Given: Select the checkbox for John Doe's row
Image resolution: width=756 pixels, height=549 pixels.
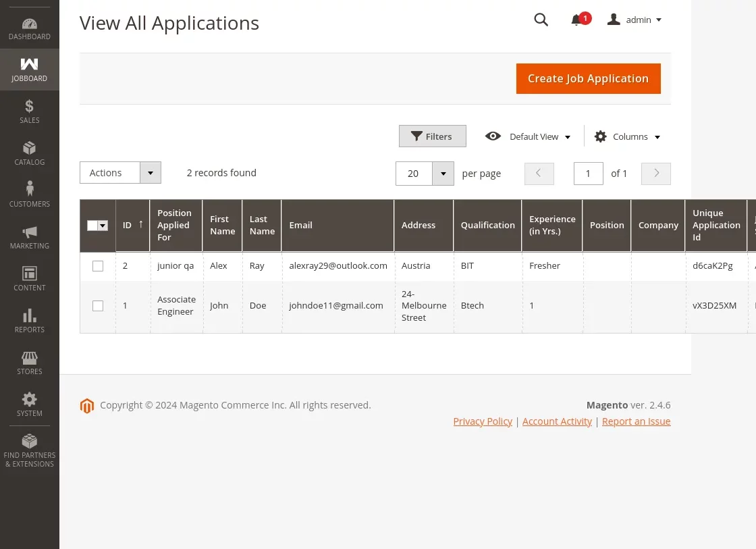Looking at the screenshot, I should point(98,306).
